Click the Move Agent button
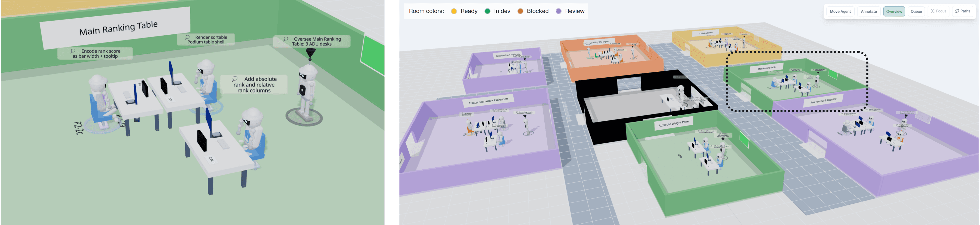 point(840,11)
